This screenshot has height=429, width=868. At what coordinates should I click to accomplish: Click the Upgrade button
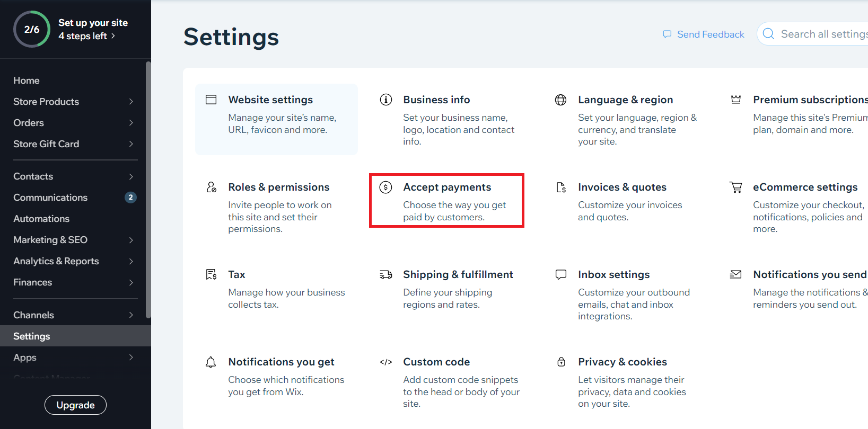pos(75,405)
